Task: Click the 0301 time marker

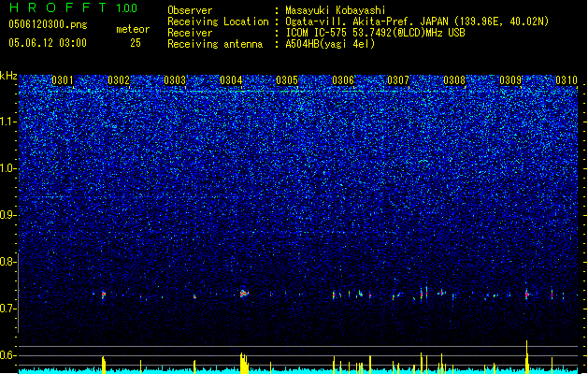Action: coord(63,80)
